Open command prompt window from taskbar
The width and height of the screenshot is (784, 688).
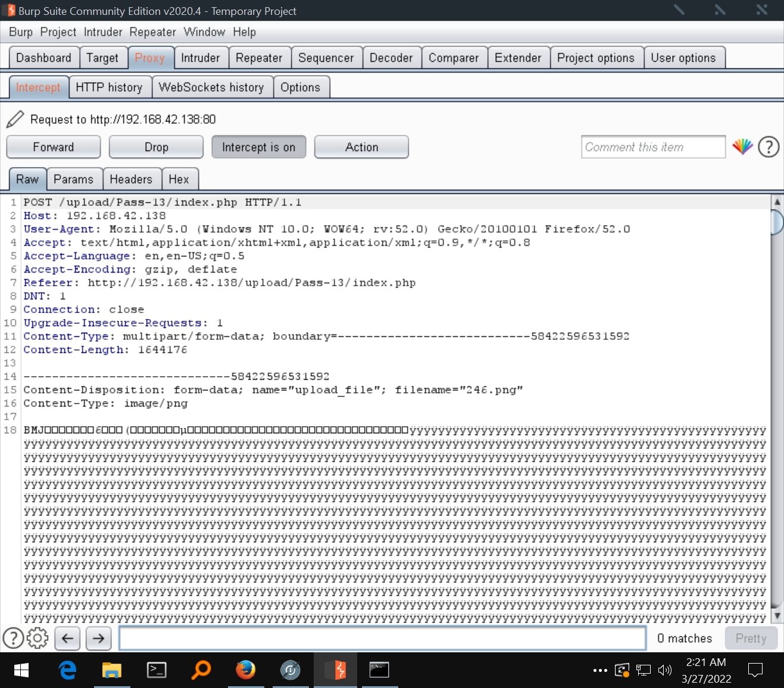[379, 670]
